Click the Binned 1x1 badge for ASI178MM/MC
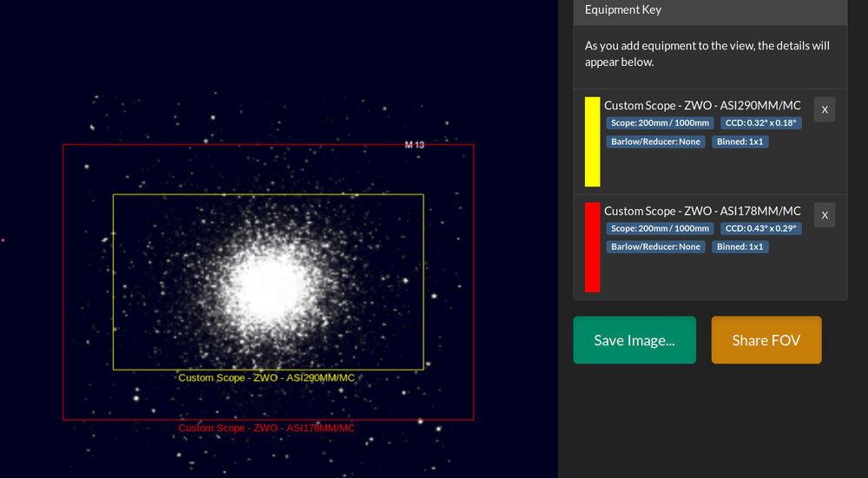868x478 pixels. 740,246
